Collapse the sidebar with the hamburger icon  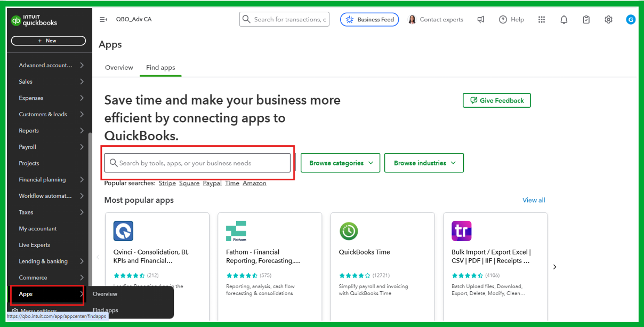point(104,19)
